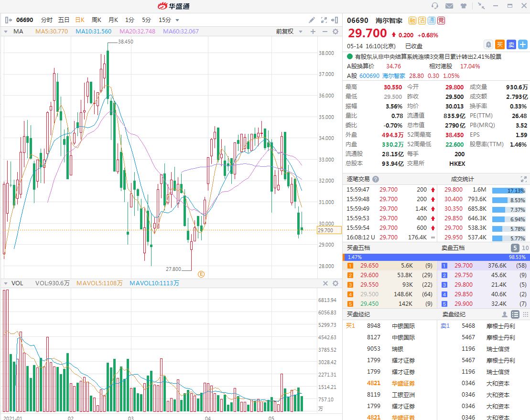The width and height of the screenshot is (530, 420).
Task: Expand more timeframes after 15分
Action: [x=177, y=20]
